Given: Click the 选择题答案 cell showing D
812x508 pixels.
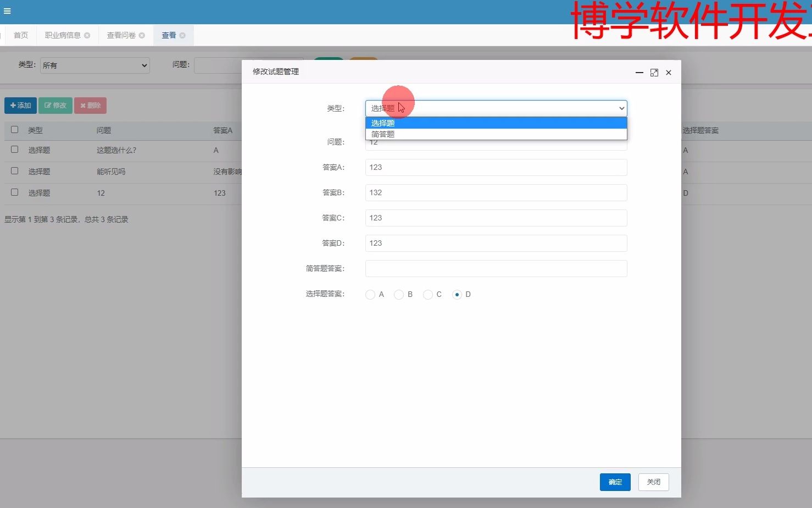Looking at the screenshot, I should (x=686, y=193).
